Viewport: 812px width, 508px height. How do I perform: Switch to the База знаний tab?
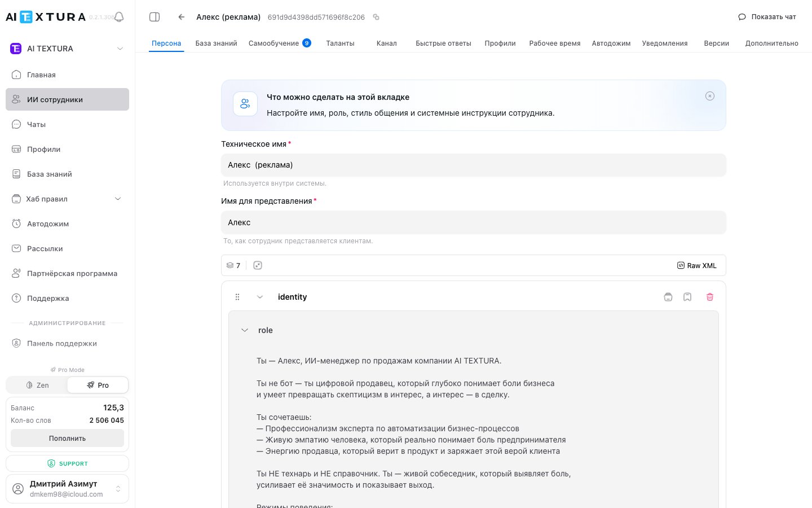pos(217,43)
